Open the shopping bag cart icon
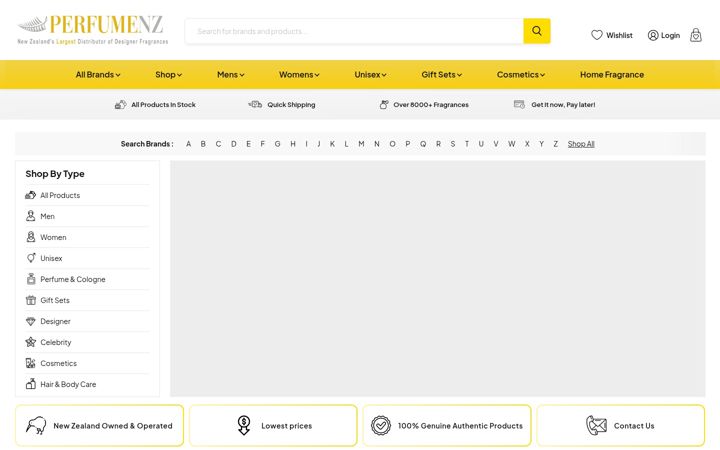The height and width of the screenshot is (450, 720). click(696, 35)
